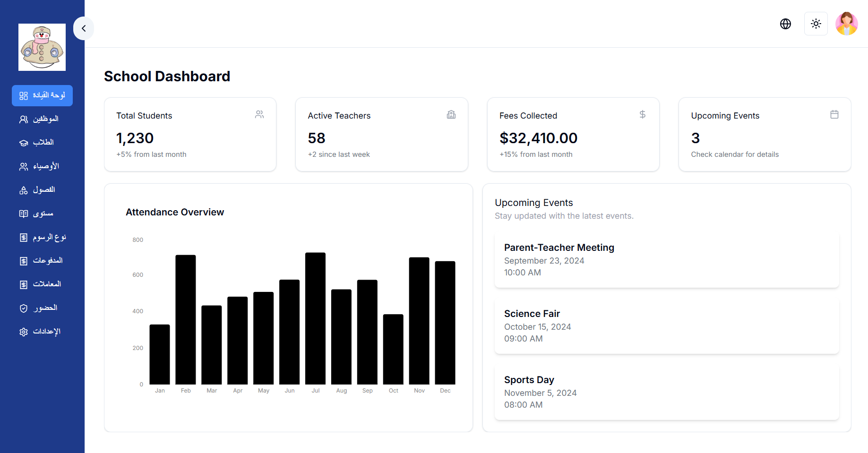Click the school logo image in sidebar

tap(42, 47)
